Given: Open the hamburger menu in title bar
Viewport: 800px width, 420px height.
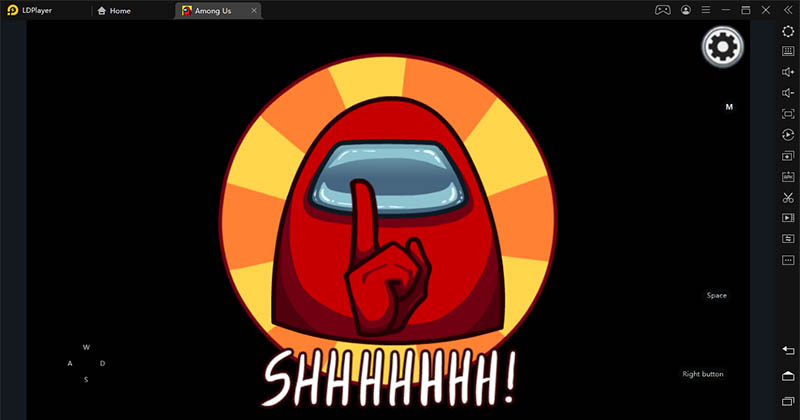Looking at the screenshot, I should point(706,10).
